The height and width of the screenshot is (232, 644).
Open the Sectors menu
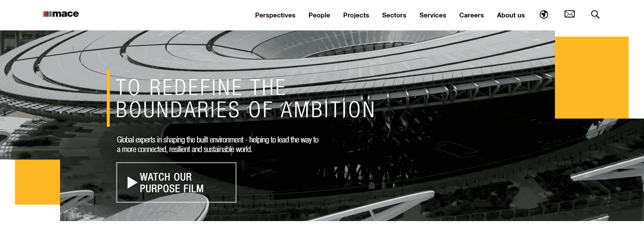click(x=394, y=15)
